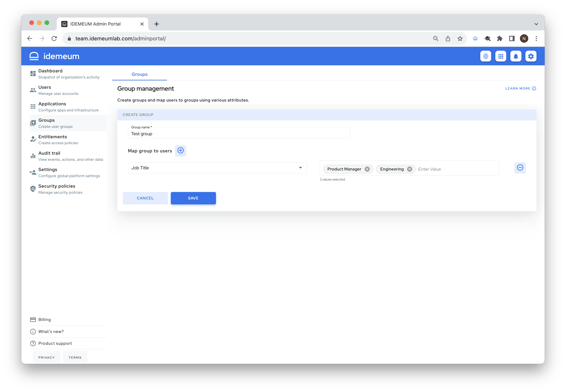Image resolution: width=566 pixels, height=392 pixels.
Task: Open the Job Title attribute dropdown
Action: [217, 168]
